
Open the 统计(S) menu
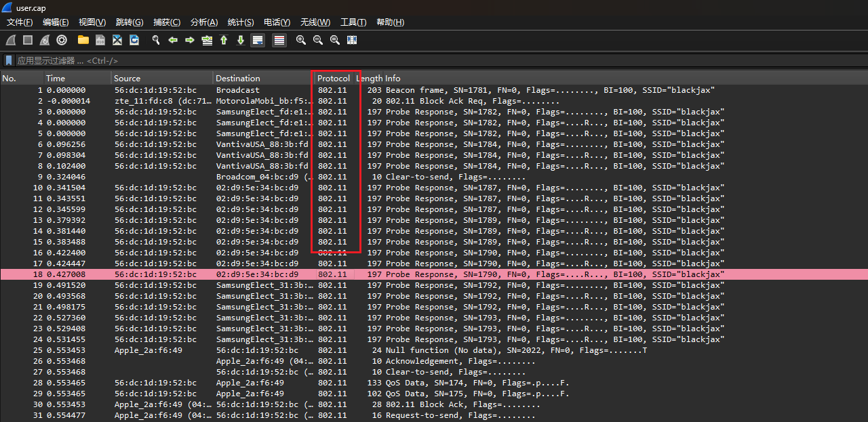tap(241, 22)
